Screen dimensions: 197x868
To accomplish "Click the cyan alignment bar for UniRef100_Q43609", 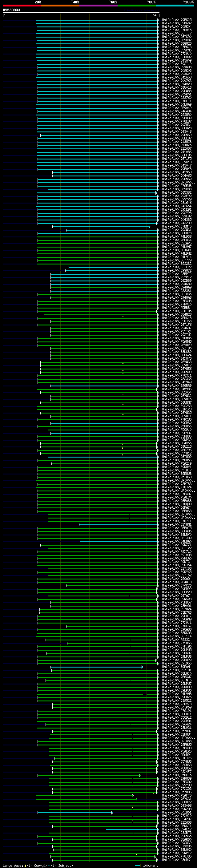I will (x=98, y=61).
